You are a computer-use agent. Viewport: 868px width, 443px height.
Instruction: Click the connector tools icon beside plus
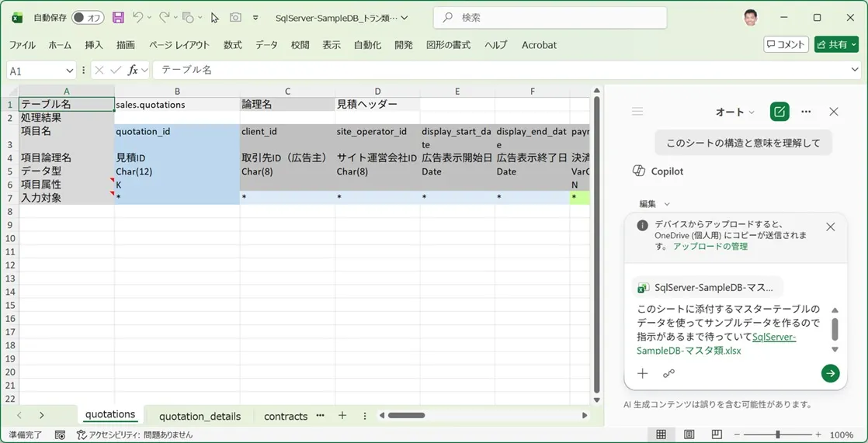point(668,373)
